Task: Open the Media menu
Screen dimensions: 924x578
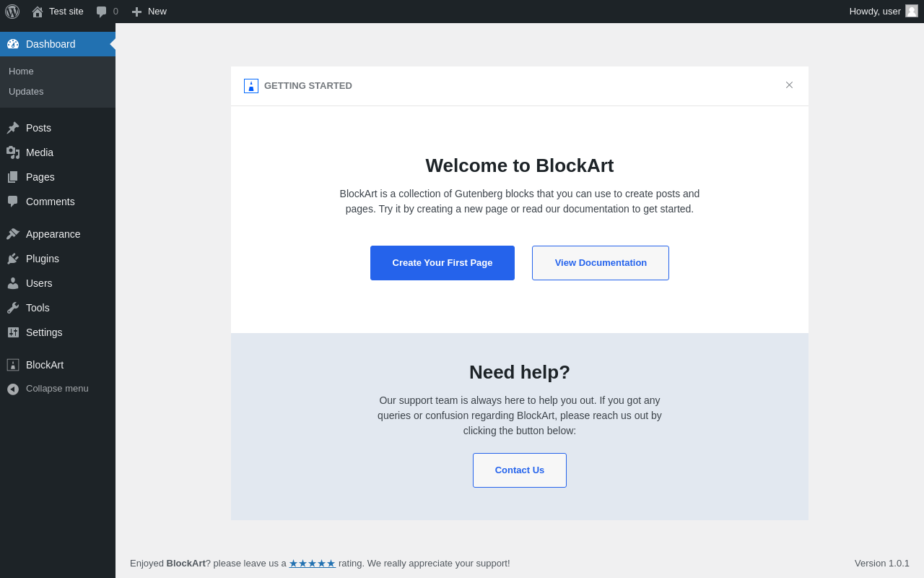Action: pyautogui.click(x=58, y=152)
